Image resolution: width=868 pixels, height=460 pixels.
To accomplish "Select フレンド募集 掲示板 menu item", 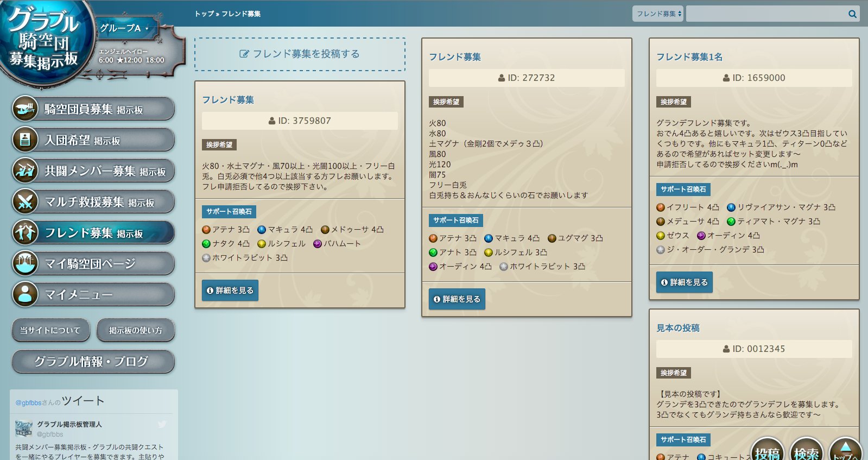I will point(93,233).
